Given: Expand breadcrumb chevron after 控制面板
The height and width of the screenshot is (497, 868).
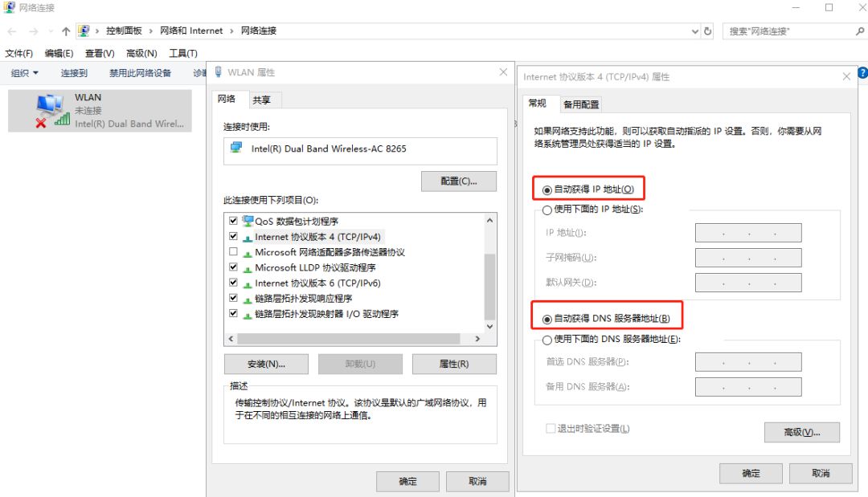Looking at the screenshot, I should (150, 31).
